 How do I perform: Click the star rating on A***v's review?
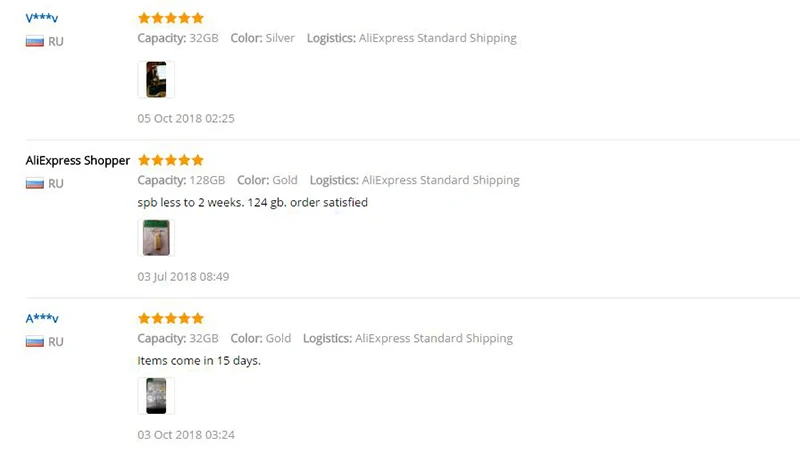pyautogui.click(x=171, y=319)
